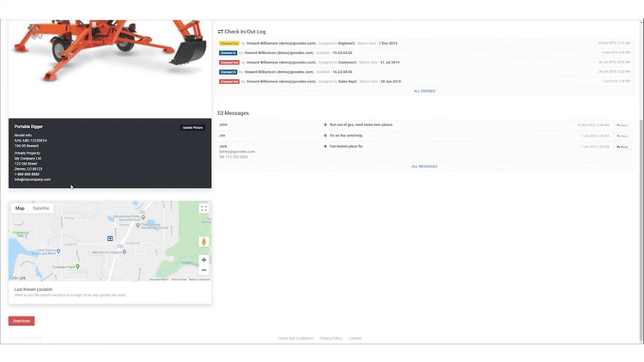This screenshot has width=644, height=362.
Task: Click 'Tel: 111 222 3333' under Jack
Action: point(234,157)
